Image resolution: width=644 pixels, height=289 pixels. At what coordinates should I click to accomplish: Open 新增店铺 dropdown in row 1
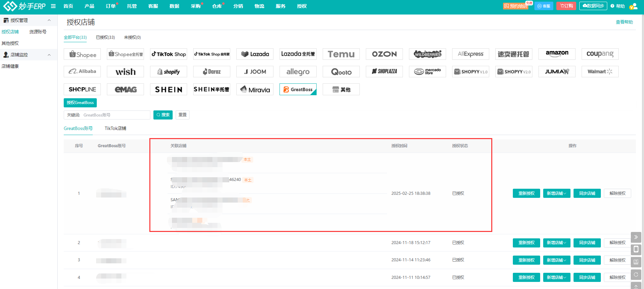pyautogui.click(x=557, y=193)
